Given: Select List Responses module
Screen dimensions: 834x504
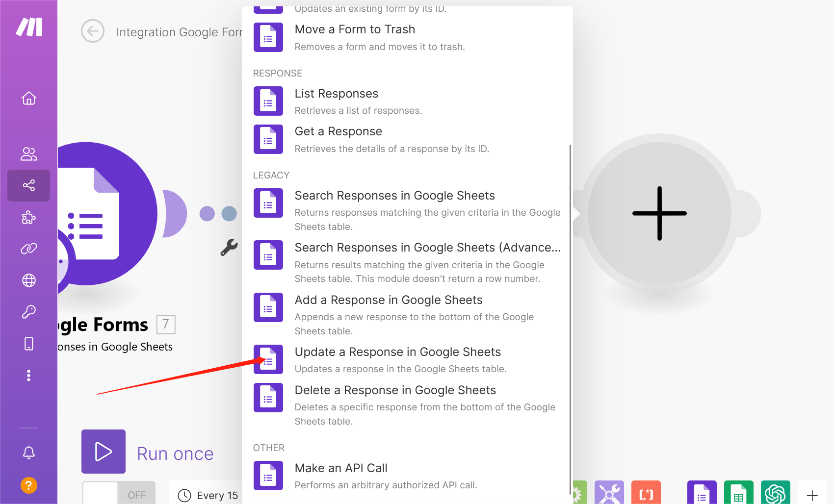Looking at the screenshot, I should [407, 101].
